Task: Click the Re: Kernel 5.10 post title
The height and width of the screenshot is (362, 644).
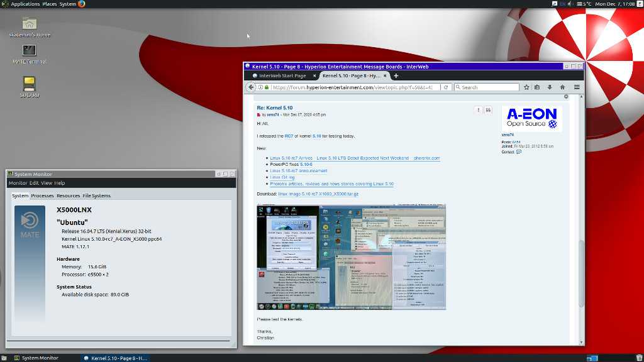Action: 275,108
